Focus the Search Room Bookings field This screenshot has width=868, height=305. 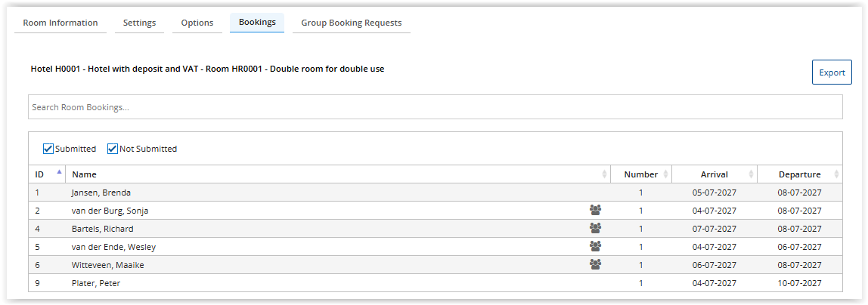click(435, 107)
